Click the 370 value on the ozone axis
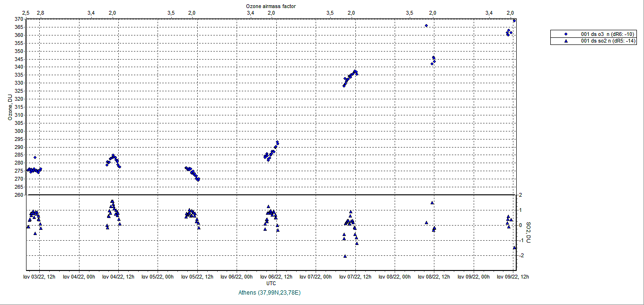Image resolution: width=644 pixels, height=305 pixels. click(18, 19)
